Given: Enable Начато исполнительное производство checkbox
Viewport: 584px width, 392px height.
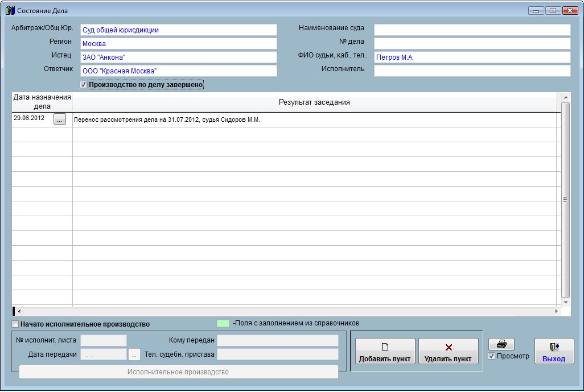Looking at the screenshot, I should pyautogui.click(x=15, y=324).
